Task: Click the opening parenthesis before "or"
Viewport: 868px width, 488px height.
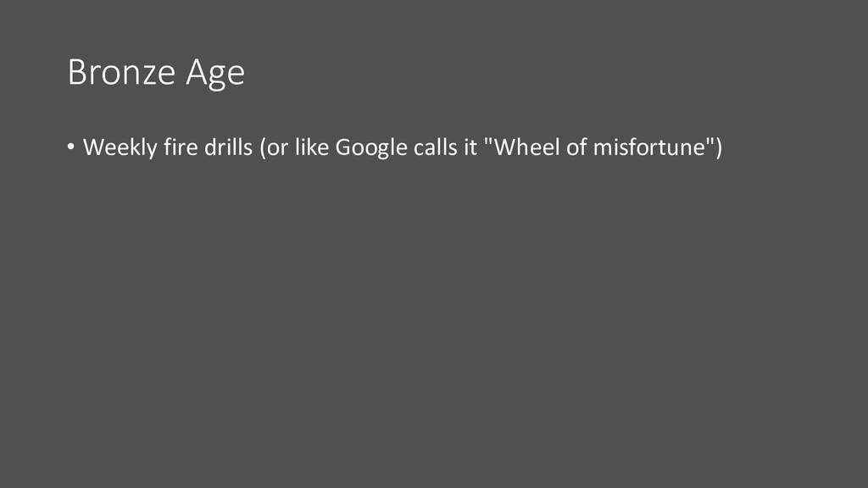Action: click(x=263, y=147)
